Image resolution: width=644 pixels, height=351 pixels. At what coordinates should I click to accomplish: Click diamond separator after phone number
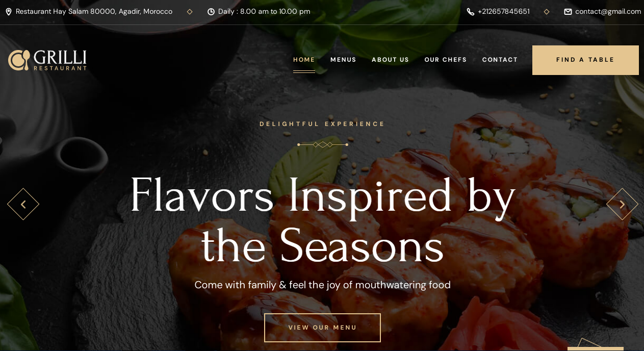(547, 12)
